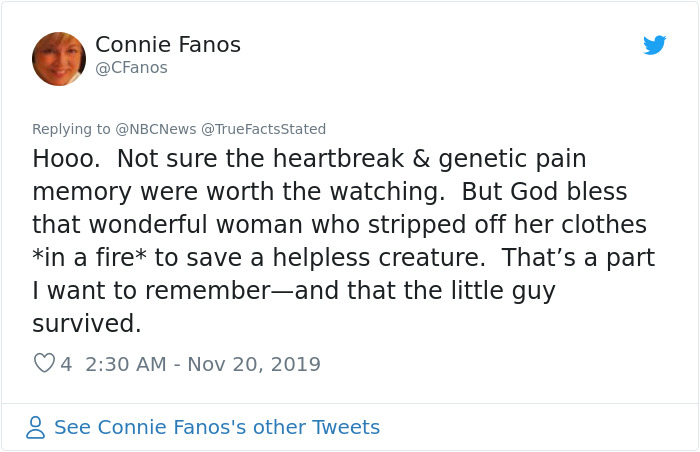
Task: Click the like count number 4
Action: [x=66, y=364]
